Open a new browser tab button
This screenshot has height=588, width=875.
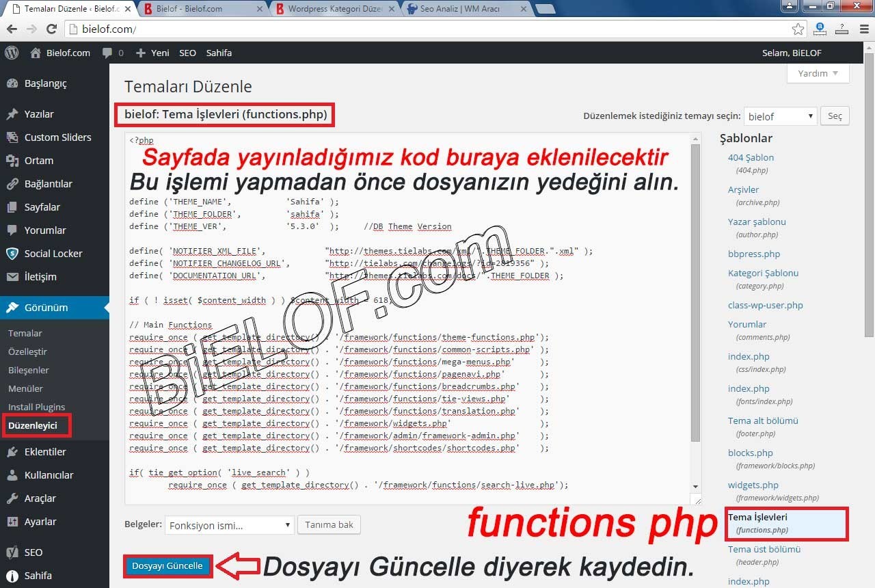click(x=545, y=10)
